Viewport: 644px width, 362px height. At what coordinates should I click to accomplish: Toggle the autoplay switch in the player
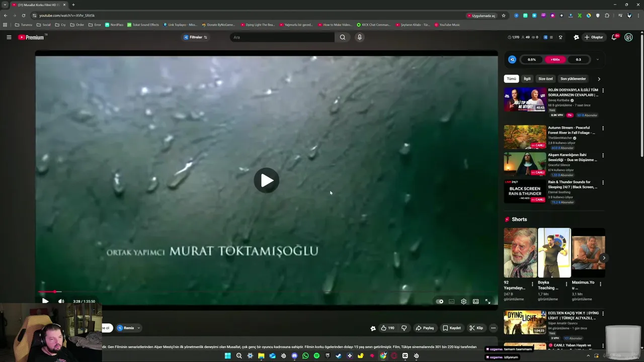click(x=439, y=302)
